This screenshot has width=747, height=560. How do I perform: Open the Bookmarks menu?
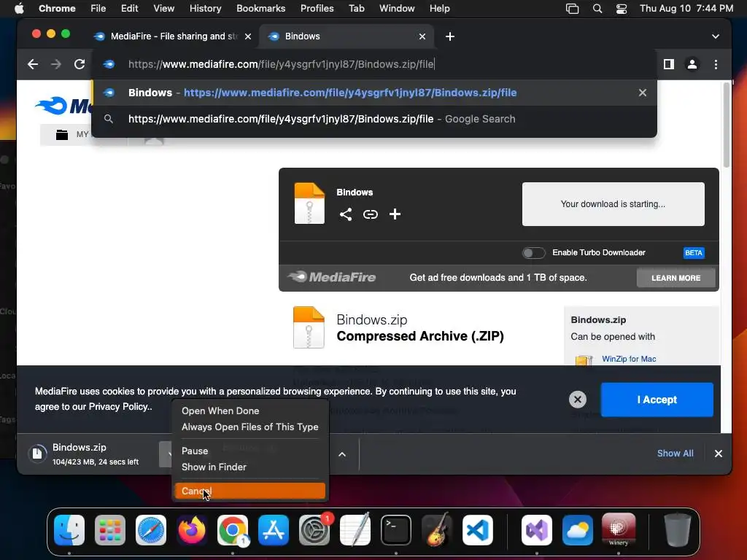click(x=261, y=9)
